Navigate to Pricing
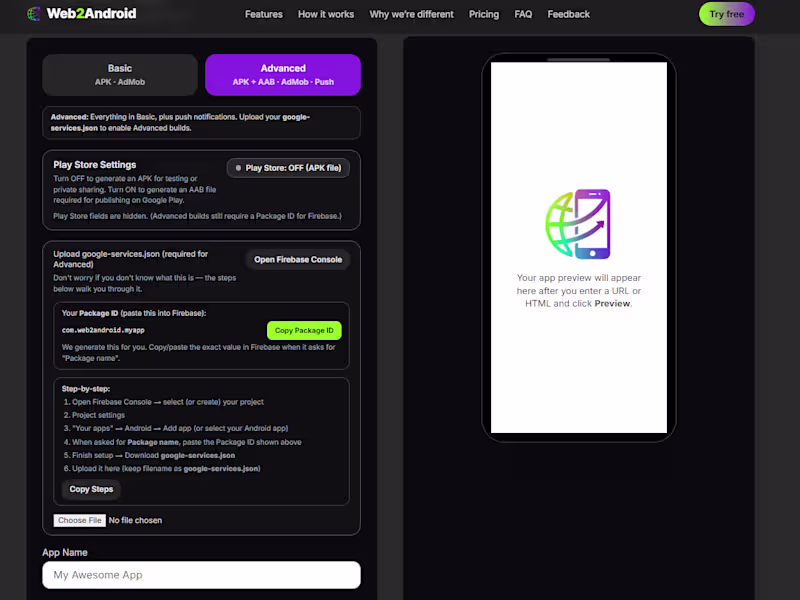Screen dimensions: 800x600 [x=484, y=14]
